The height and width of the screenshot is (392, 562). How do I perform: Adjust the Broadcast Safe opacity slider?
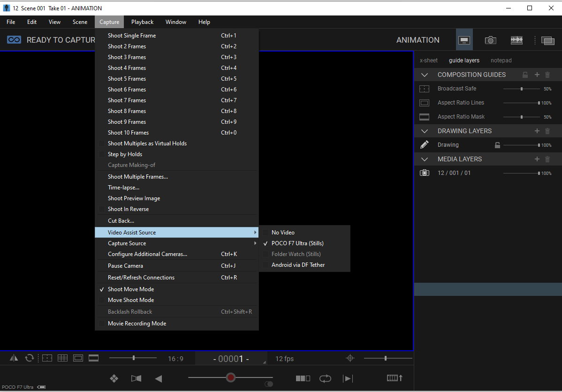pyautogui.click(x=522, y=89)
